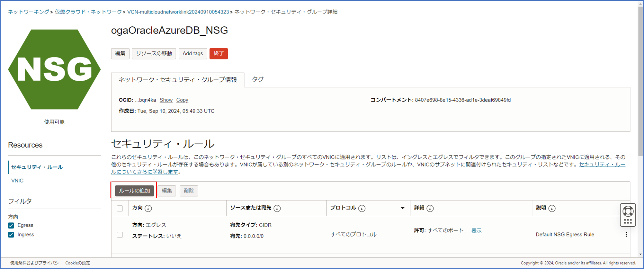Open 使用条件およびプライバシ footer link

click(x=34, y=263)
